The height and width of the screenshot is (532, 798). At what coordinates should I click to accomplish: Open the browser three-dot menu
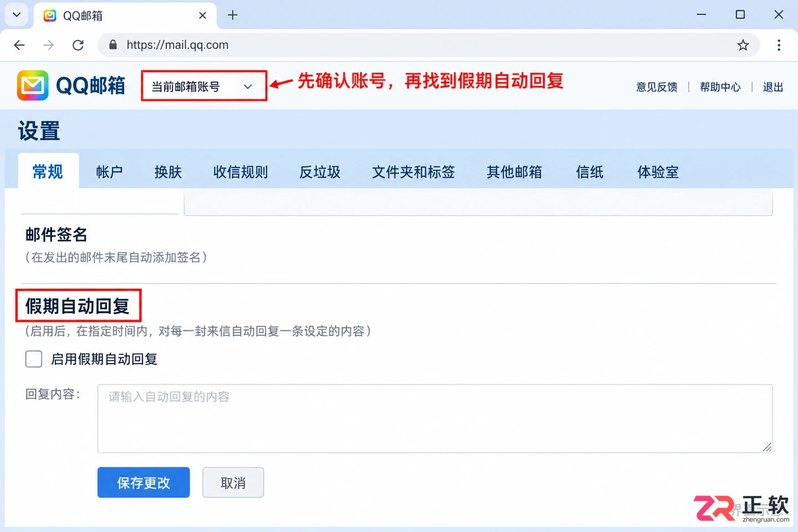pos(779,45)
